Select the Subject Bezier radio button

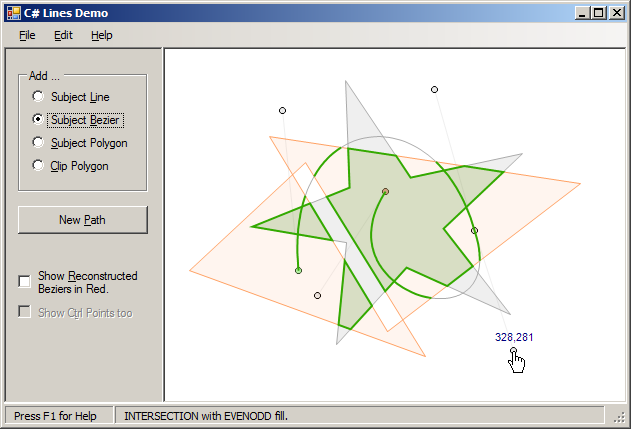pyautogui.click(x=38, y=119)
